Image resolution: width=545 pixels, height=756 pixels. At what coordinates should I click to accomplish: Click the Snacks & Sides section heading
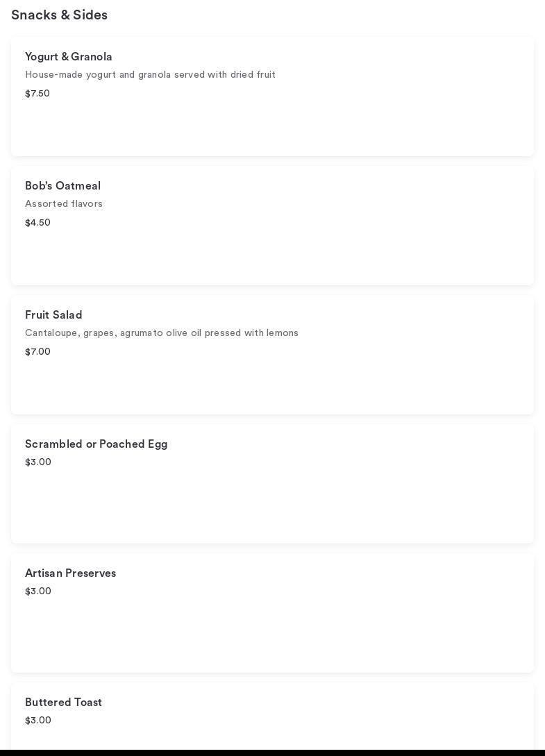tap(59, 15)
